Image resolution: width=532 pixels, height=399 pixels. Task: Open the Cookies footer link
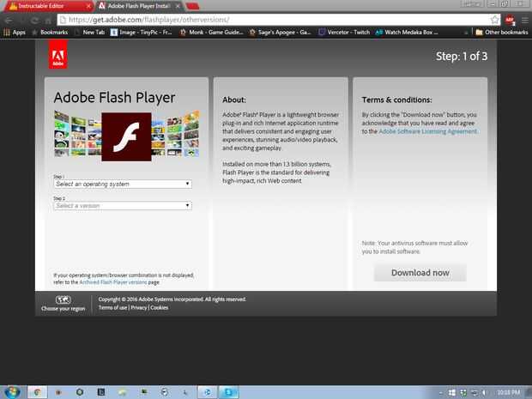tap(159, 307)
